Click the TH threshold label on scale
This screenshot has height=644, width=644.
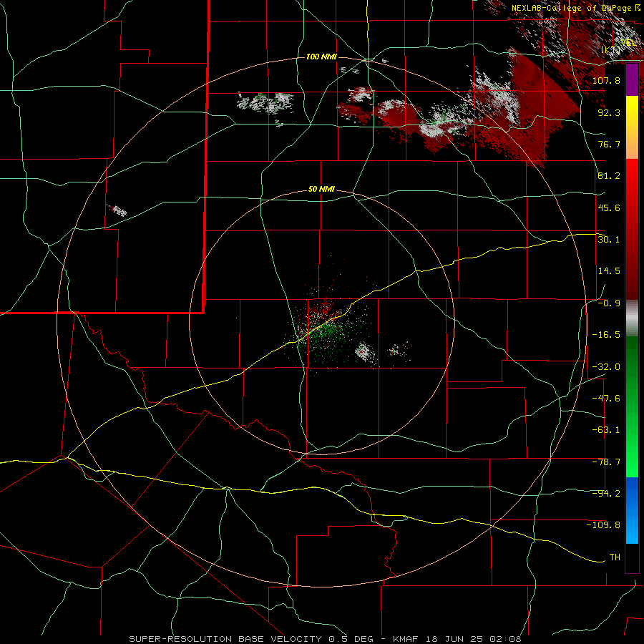click(x=615, y=557)
